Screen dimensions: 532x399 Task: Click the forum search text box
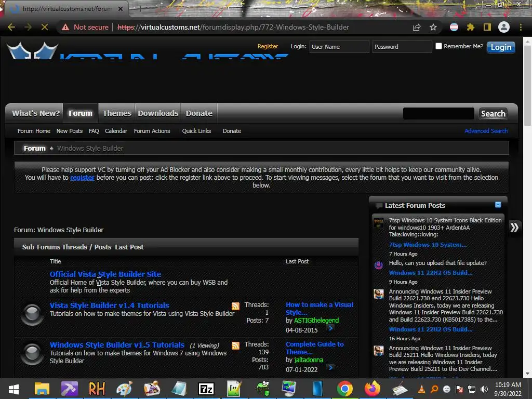(x=438, y=114)
